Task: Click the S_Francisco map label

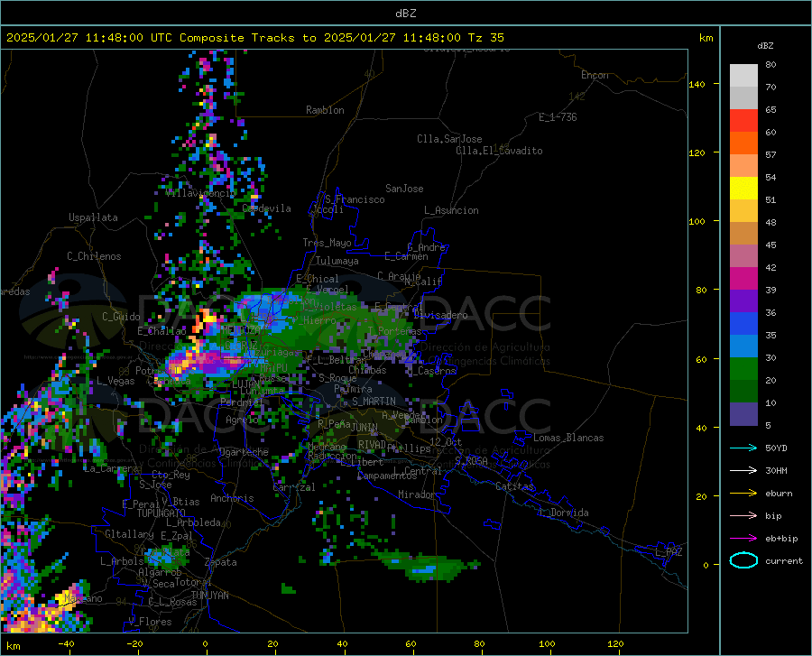Action: click(355, 199)
